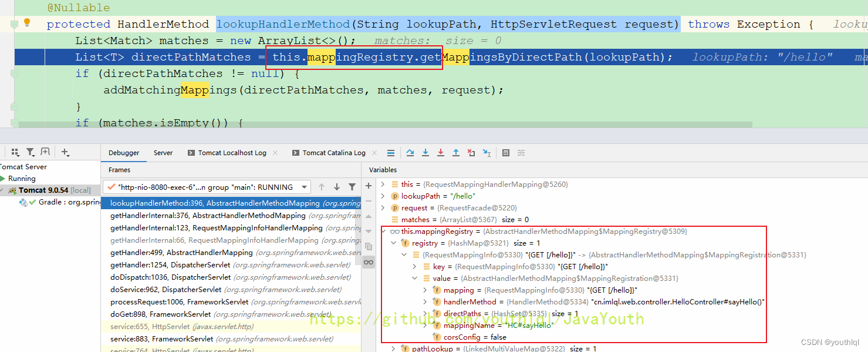The width and height of the screenshot is (868, 352).
Task: Expand the lookupPath variable node
Action: 383,196
